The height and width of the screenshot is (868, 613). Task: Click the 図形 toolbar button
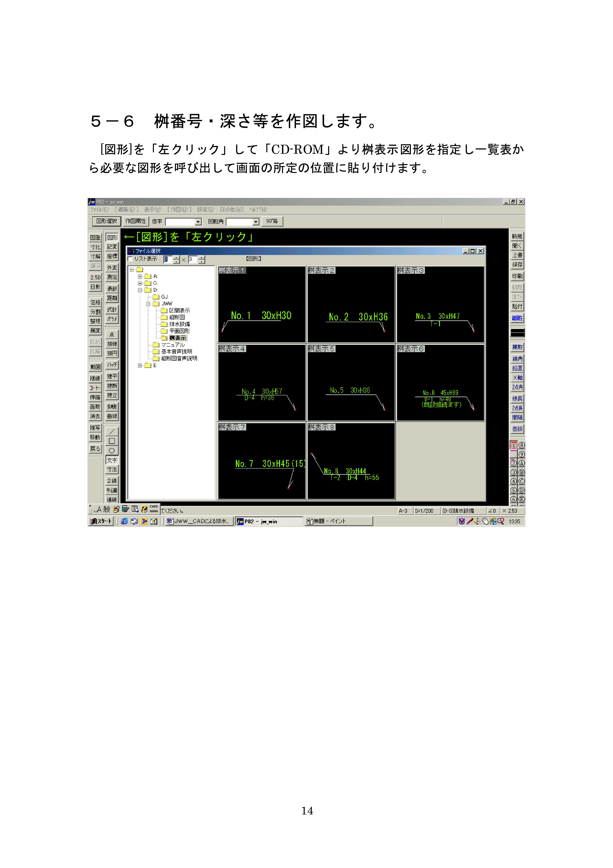coord(112,237)
